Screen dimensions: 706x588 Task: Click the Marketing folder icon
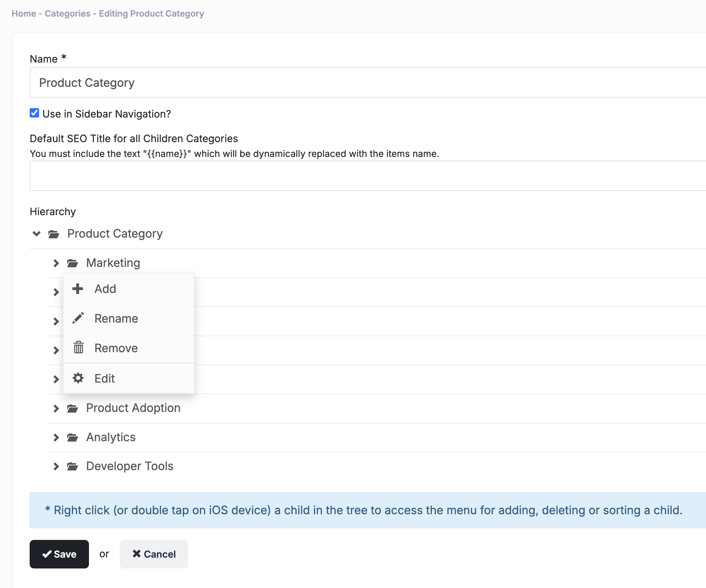[x=73, y=263]
